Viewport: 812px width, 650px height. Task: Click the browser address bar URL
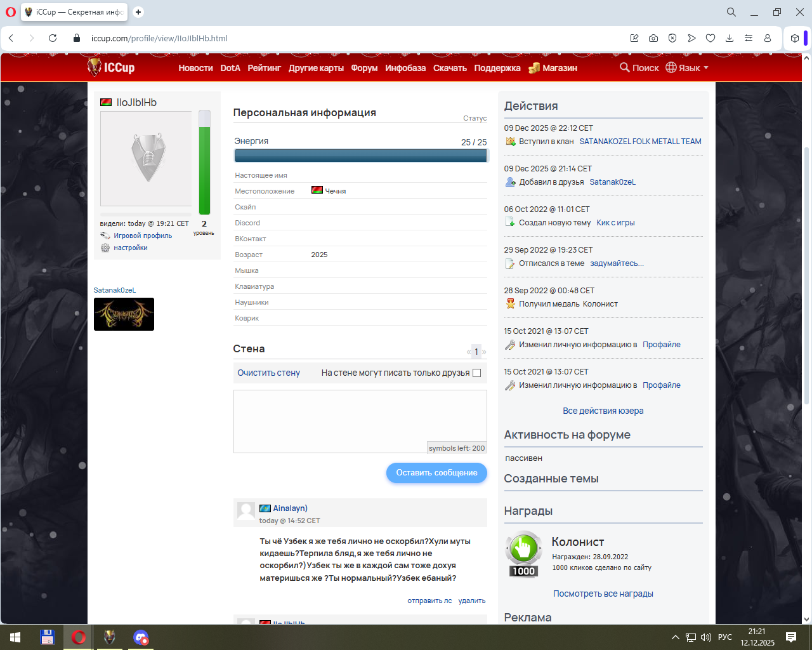[x=159, y=38]
